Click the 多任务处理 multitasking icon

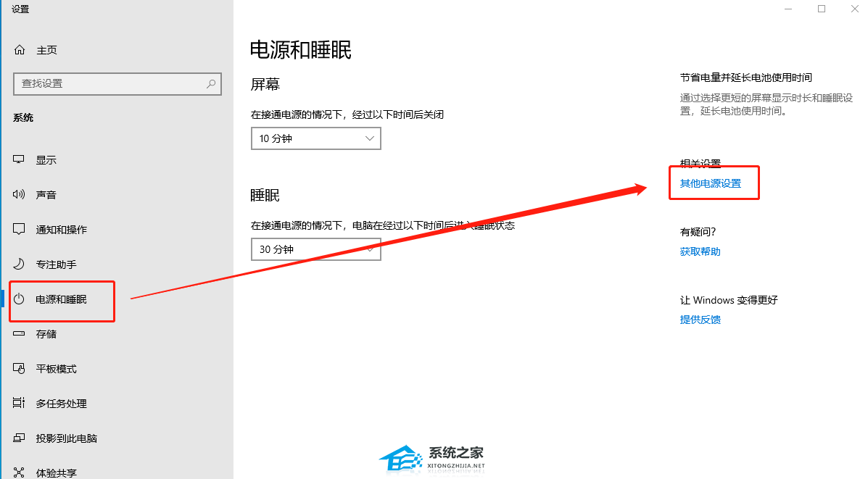[x=19, y=403]
